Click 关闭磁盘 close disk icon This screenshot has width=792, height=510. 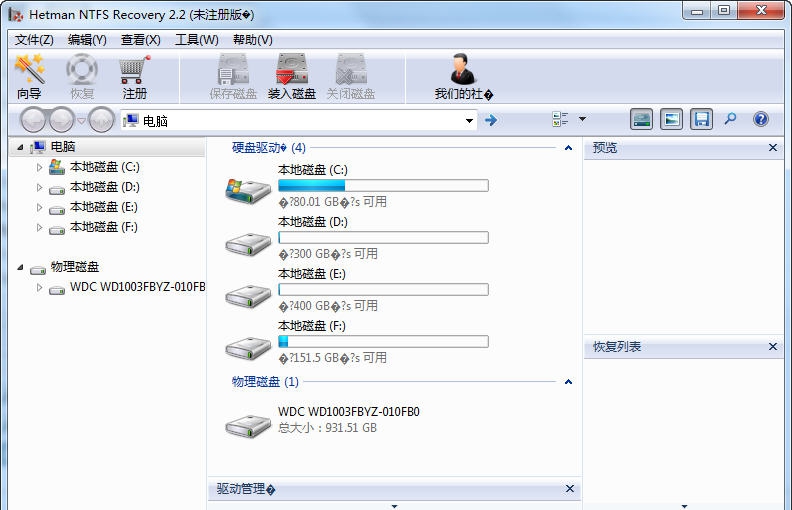pyautogui.click(x=351, y=69)
